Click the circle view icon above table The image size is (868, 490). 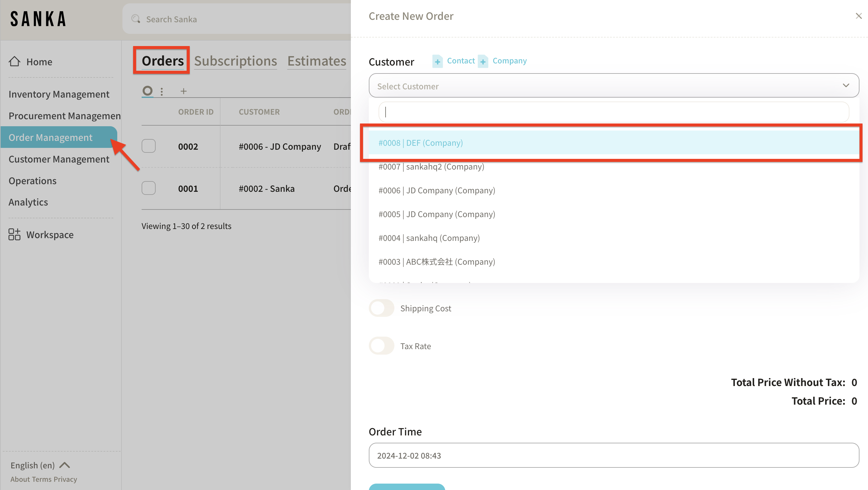tap(147, 91)
